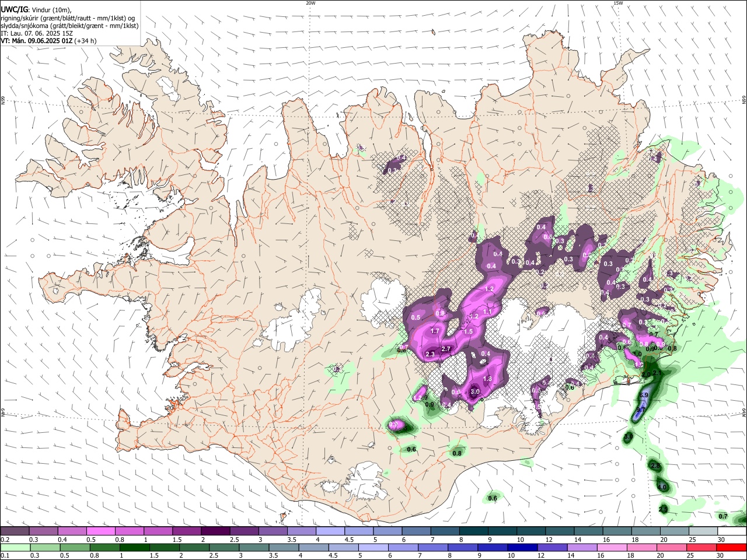Viewport: 747px width, 560px height.
Task: Click the 20W longitude label
Action: 311,3
